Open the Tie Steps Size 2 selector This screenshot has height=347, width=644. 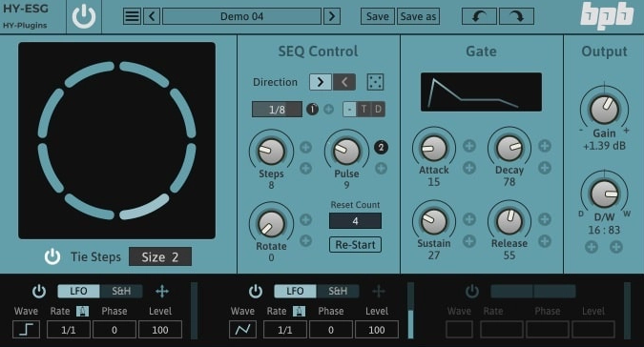[x=160, y=256]
